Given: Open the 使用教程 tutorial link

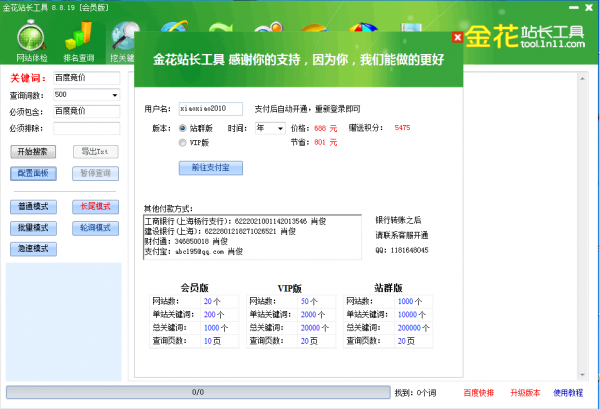Looking at the screenshot, I should pos(568,393).
